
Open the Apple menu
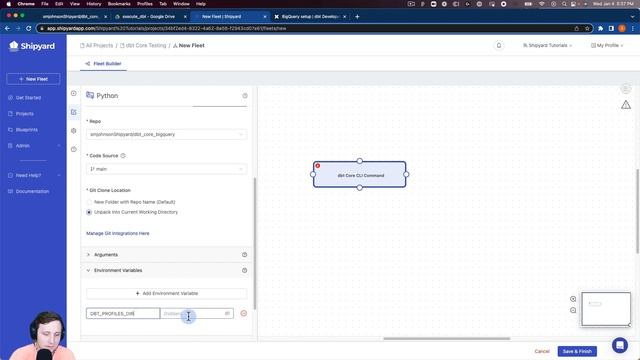point(8,4)
